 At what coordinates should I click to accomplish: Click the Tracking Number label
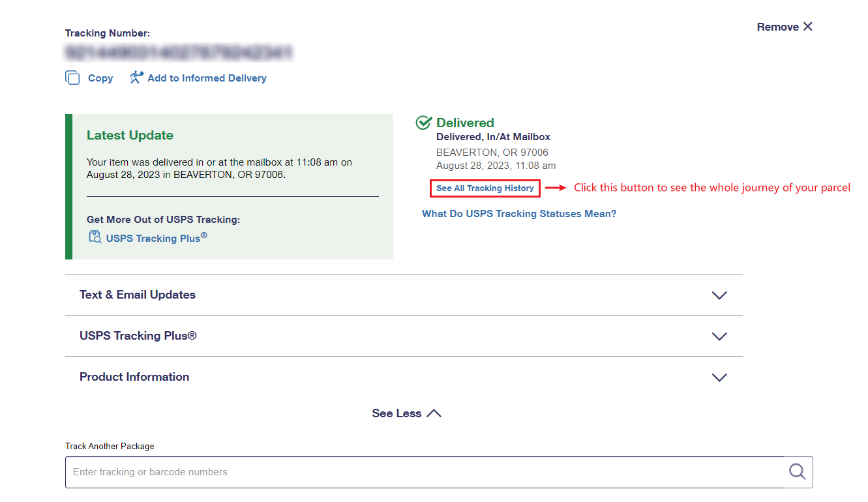click(108, 33)
